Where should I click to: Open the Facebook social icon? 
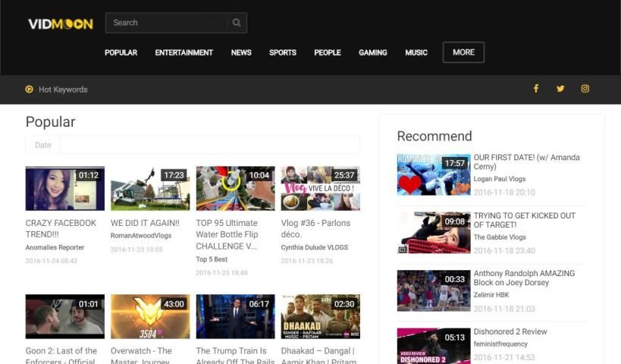pyautogui.click(x=536, y=89)
